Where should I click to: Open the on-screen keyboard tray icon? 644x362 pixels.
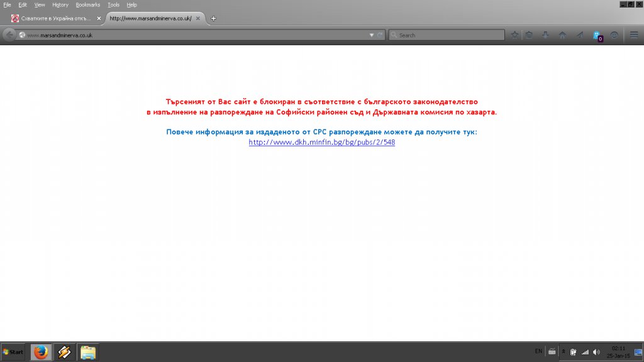[552, 352]
